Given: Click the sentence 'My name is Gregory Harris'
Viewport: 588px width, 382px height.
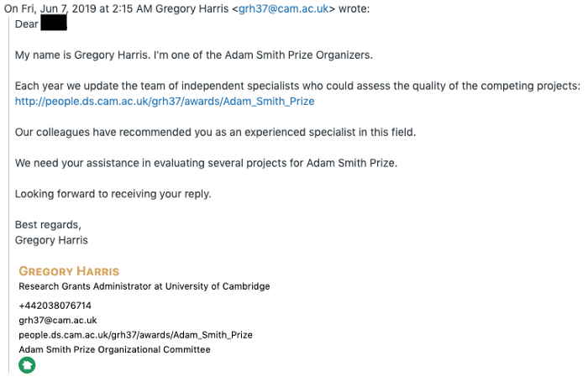Looking at the screenshot, I should pos(81,55).
